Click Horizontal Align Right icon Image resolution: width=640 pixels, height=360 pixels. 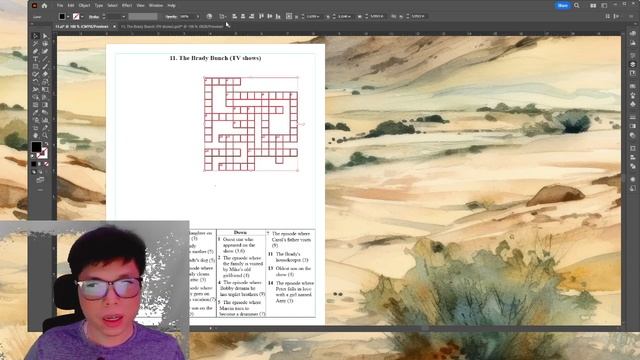[x=251, y=16]
